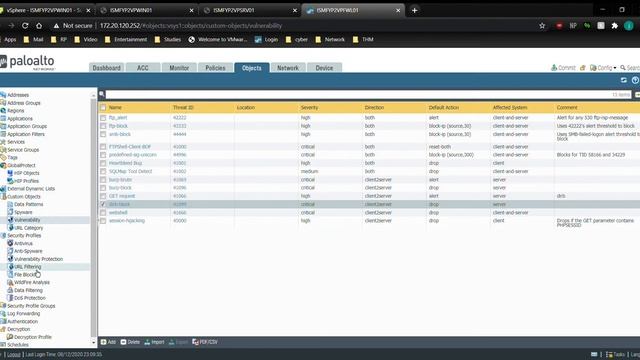Click the Vulnerability Protection icon
This screenshot has height=360, width=640.
click(10, 259)
